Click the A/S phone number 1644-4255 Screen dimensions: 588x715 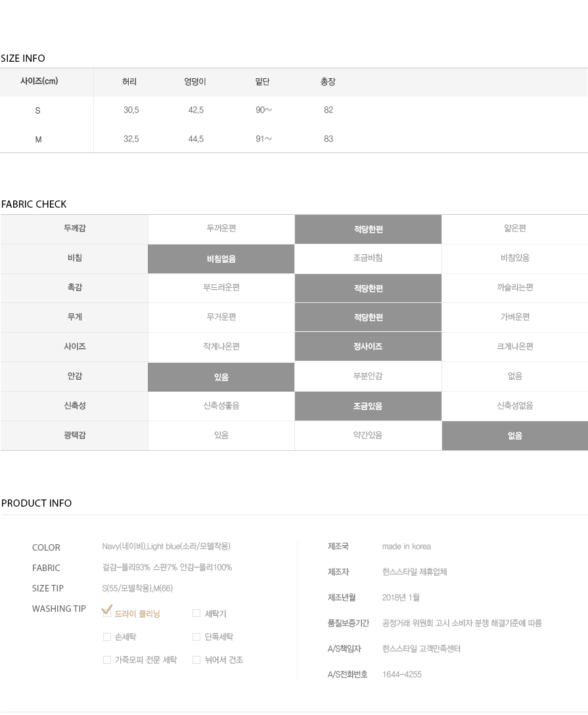pyautogui.click(x=402, y=674)
